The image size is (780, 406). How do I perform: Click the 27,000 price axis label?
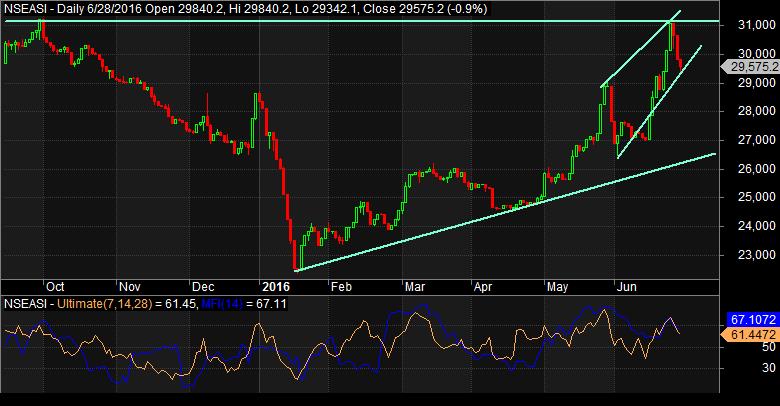(757, 140)
